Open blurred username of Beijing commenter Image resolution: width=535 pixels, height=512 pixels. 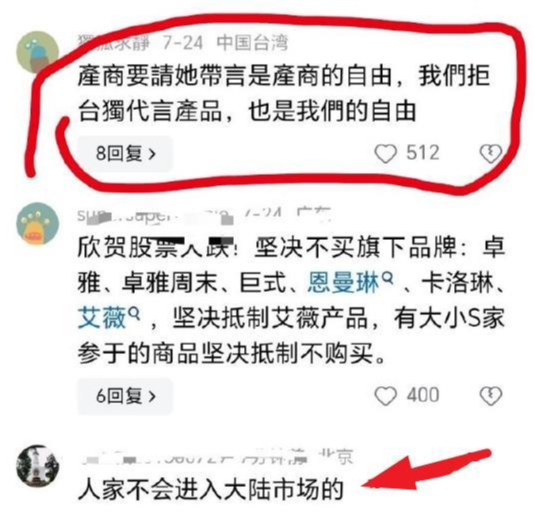pyautogui.click(x=194, y=457)
